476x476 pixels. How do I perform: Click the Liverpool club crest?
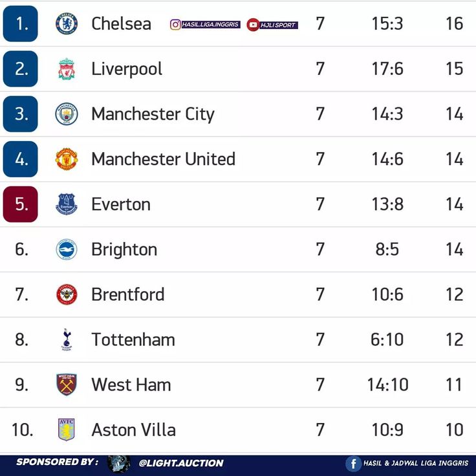[67, 69]
